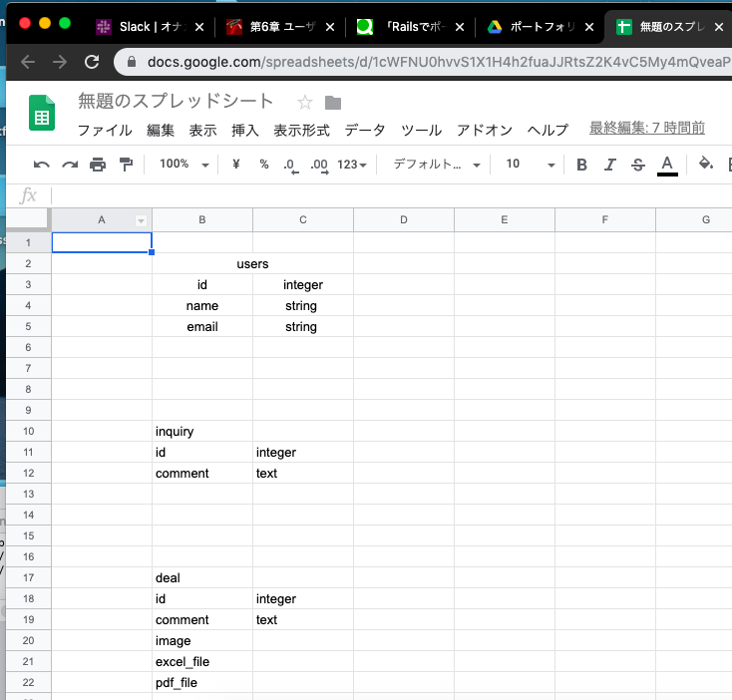Screen dimensions: 732x700
Task: Open the データ menu
Action: point(365,130)
